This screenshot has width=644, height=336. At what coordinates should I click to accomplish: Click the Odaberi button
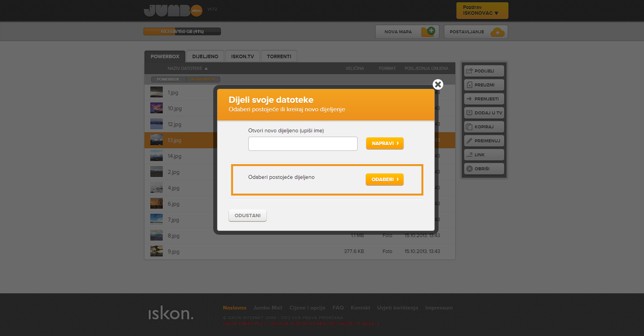click(x=385, y=179)
